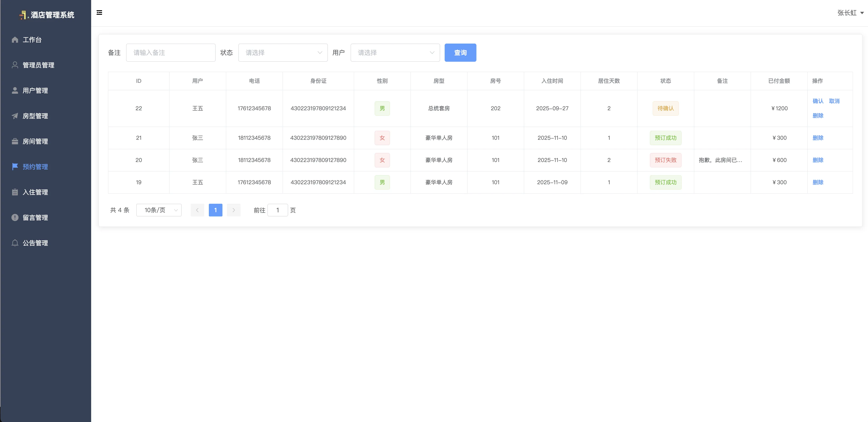Screen dimensions: 868x422
Task: Click the bell icon beside 公告管理
Action: tap(15, 243)
